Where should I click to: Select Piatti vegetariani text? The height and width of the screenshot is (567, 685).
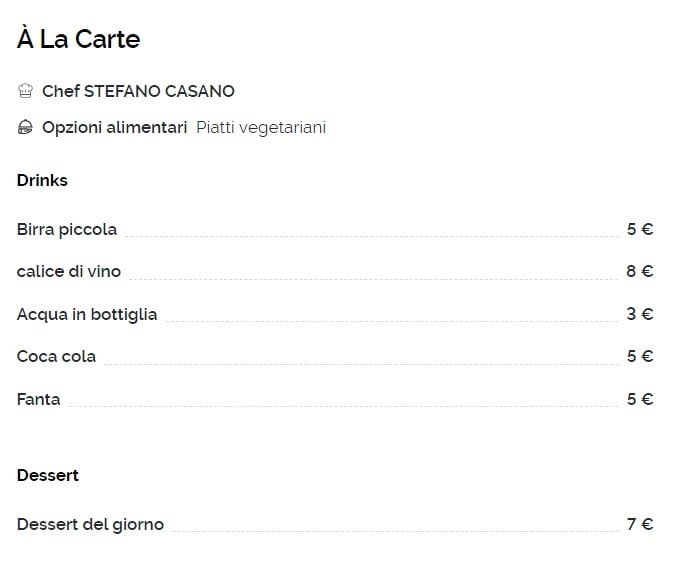[261, 128]
